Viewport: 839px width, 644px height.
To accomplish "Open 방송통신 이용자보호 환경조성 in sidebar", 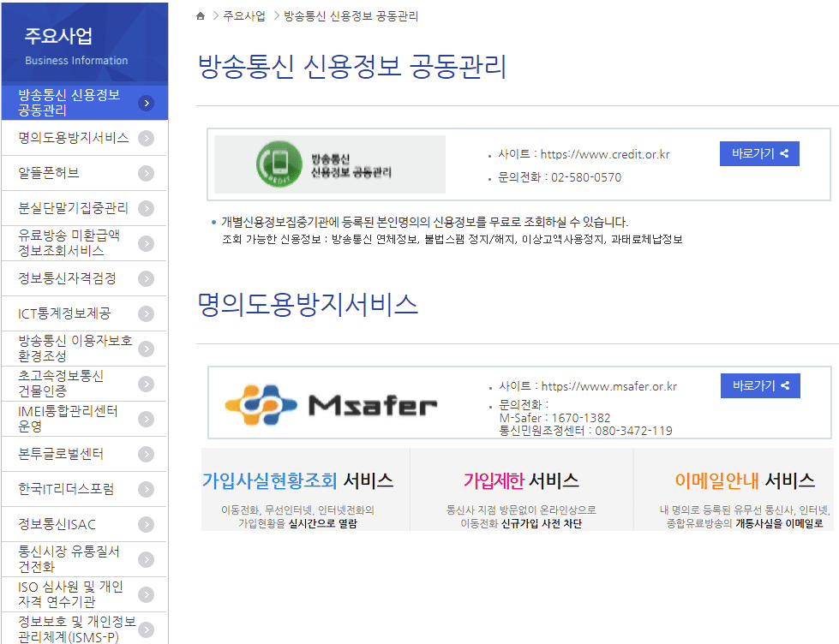I will coord(85,349).
